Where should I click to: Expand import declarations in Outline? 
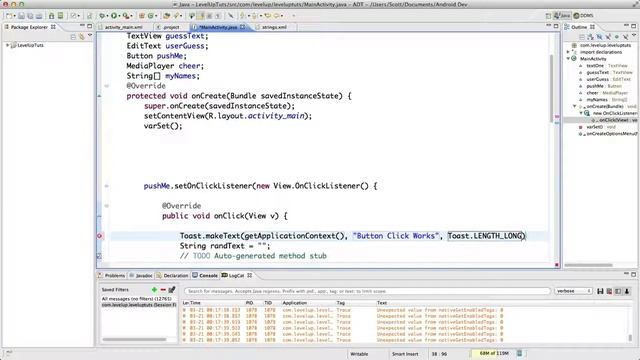coord(568,52)
